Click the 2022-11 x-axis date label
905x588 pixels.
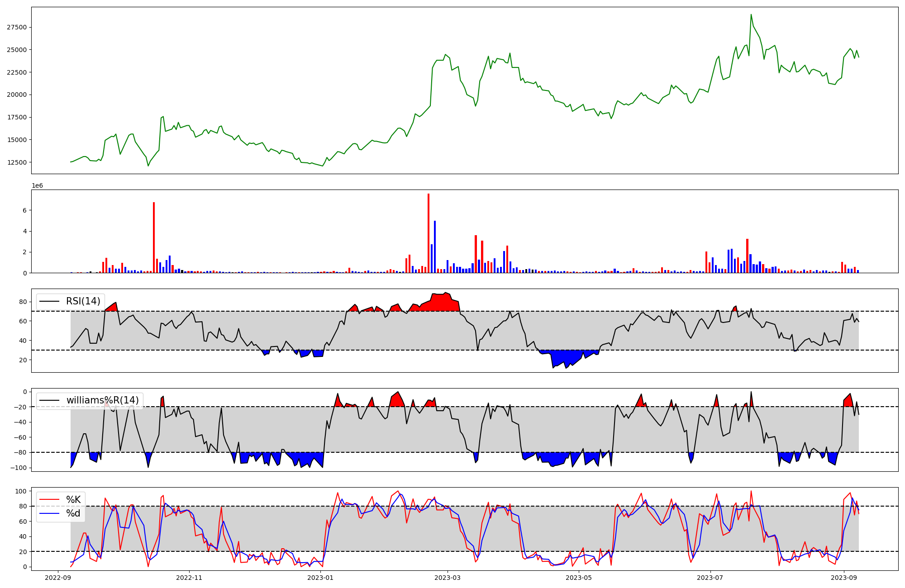[x=189, y=578]
